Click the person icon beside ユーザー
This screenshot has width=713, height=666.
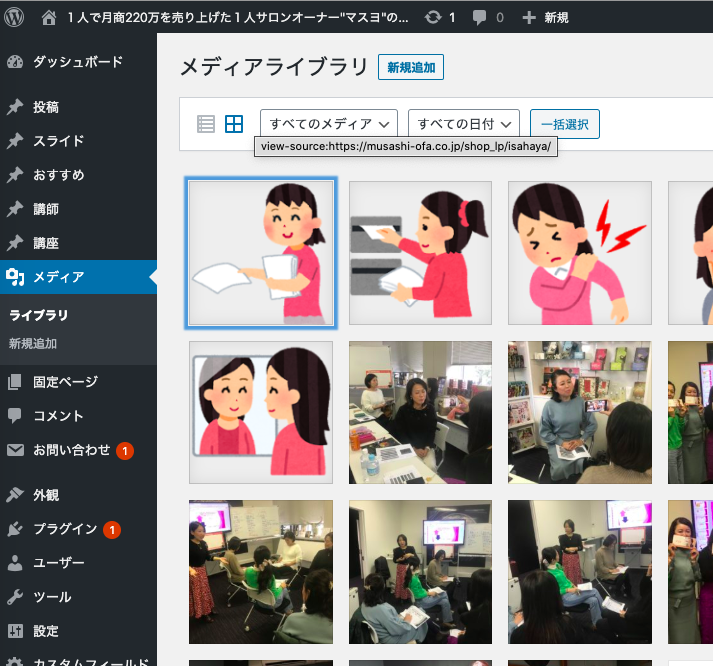click(x=15, y=563)
